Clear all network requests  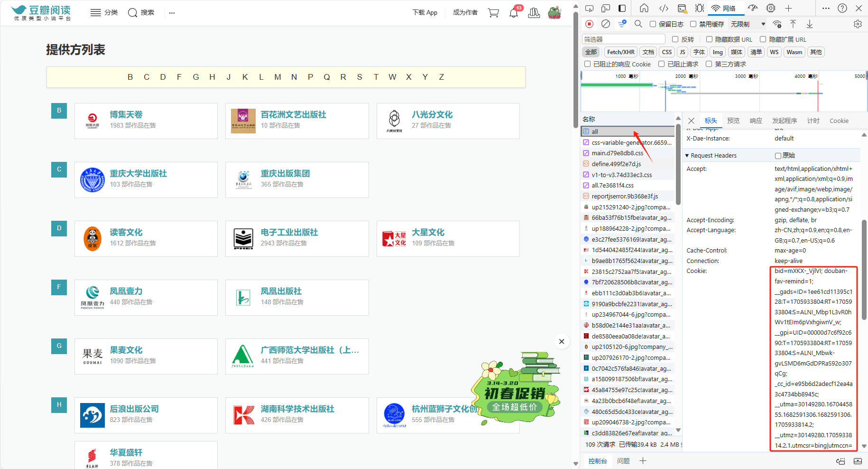(606, 24)
